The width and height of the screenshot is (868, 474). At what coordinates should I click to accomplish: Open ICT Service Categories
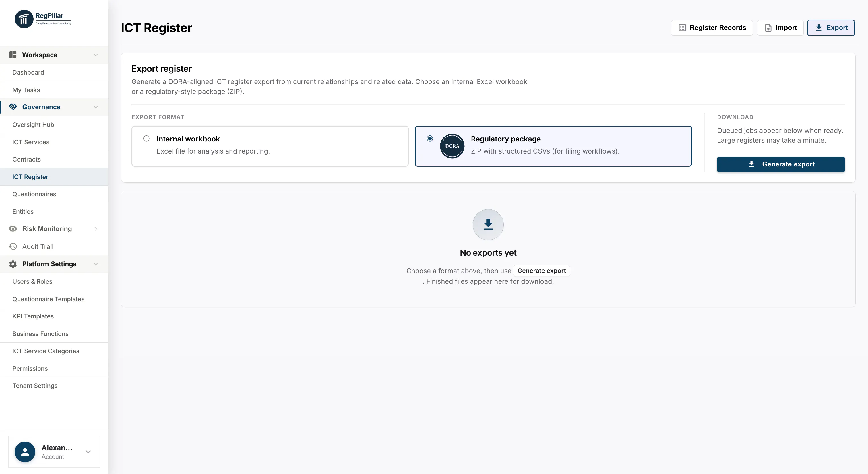click(x=54, y=351)
